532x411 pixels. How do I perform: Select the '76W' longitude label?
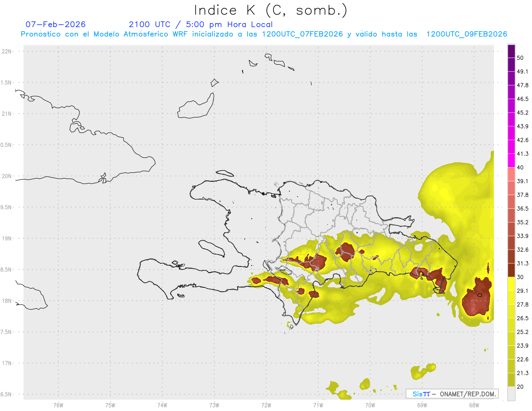(58, 405)
